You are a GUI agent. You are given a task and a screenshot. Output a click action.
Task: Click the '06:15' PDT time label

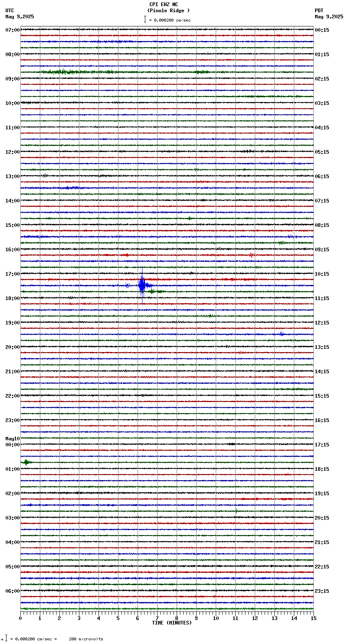pos(322,176)
